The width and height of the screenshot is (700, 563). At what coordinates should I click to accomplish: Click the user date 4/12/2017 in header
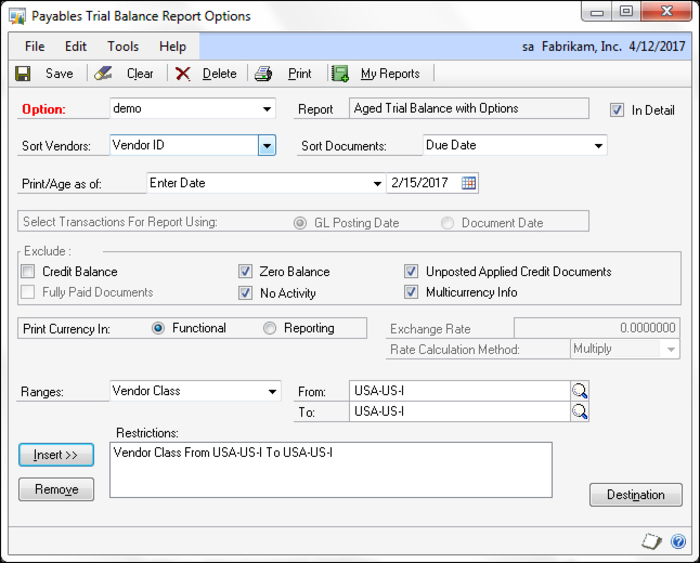coord(657,46)
